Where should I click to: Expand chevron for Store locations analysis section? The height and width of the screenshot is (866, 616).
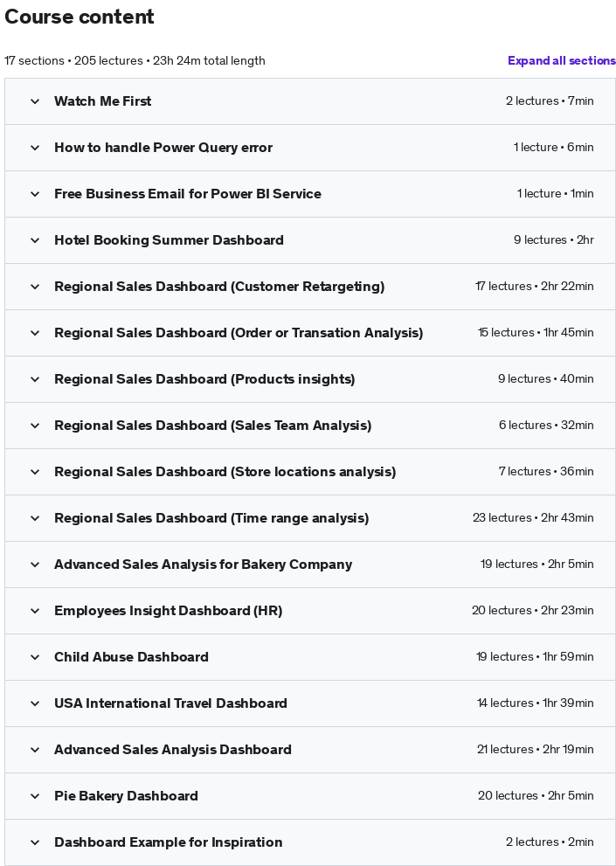[x=35, y=472]
